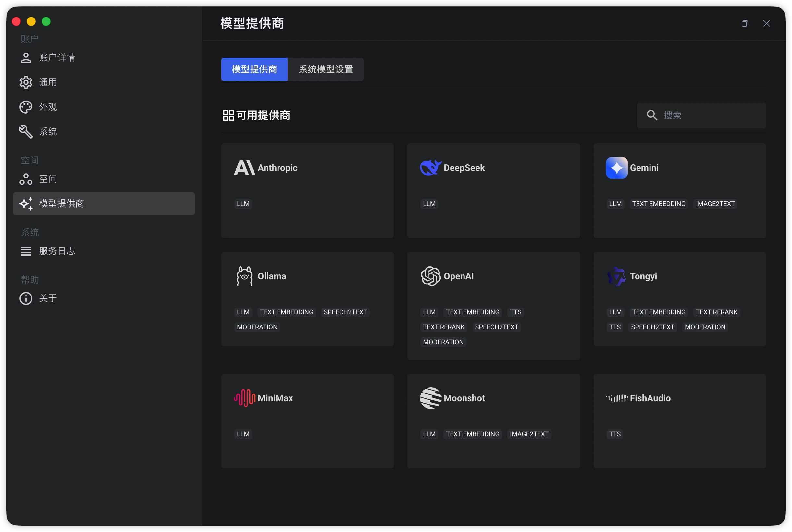The width and height of the screenshot is (792, 532).
Task: Click Gemini's TEXT EMBEDDING tag
Action: 659,204
